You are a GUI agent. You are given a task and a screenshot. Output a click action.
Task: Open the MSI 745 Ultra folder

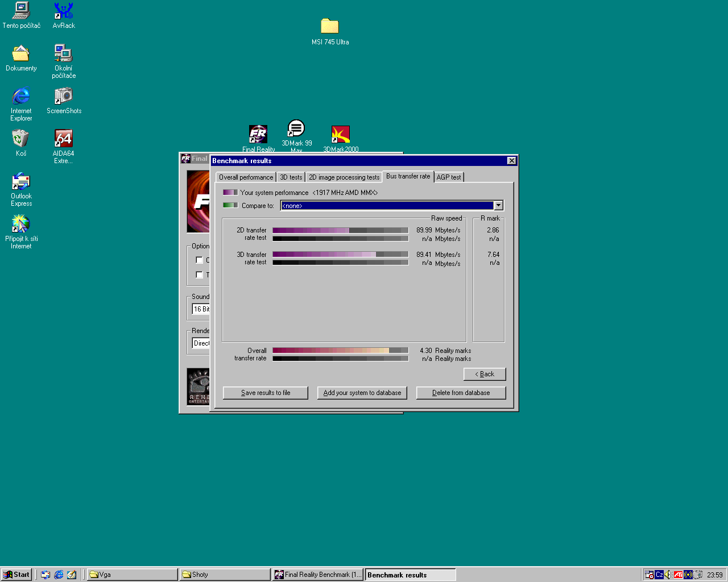pyautogui.click(x=330, y=27)
